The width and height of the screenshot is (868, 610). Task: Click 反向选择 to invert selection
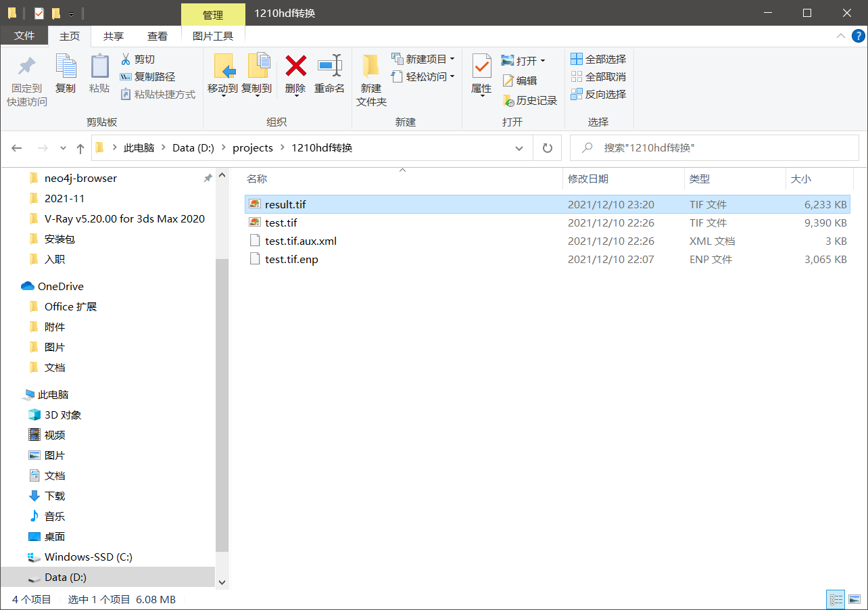click(x=598, y=94)
